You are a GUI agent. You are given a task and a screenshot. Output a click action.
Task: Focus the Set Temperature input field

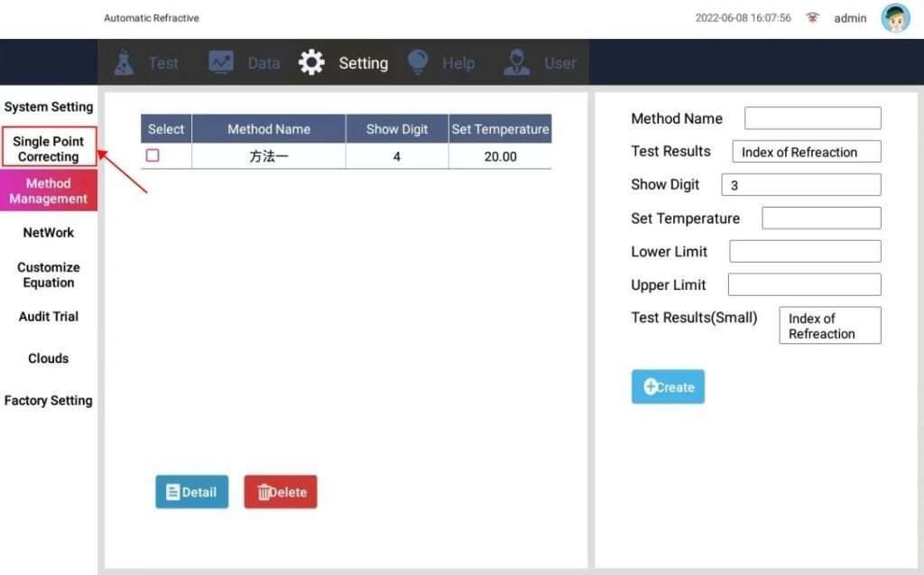pyautogui.click(x=821, y=218)
